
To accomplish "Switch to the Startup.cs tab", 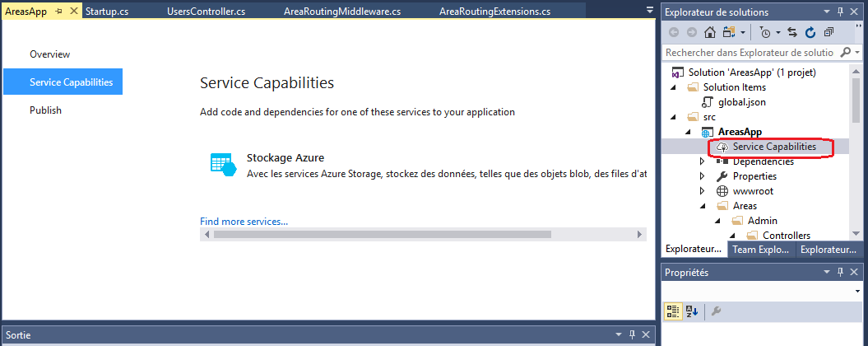I will 109,12.
